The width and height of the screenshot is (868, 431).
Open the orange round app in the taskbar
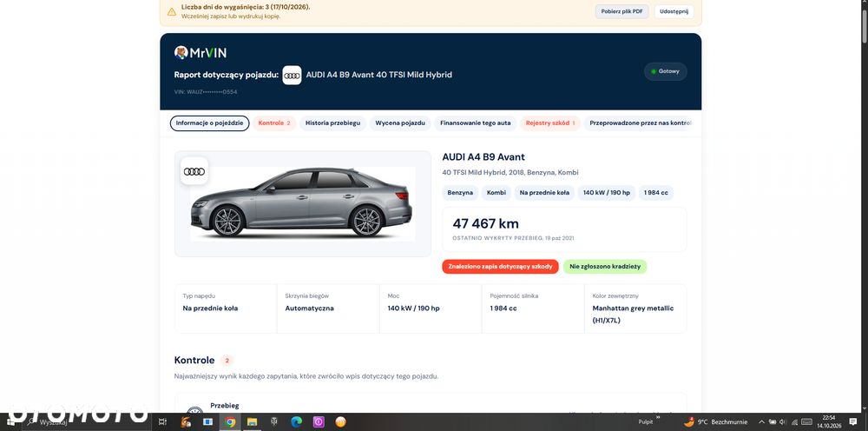(340, 422)
